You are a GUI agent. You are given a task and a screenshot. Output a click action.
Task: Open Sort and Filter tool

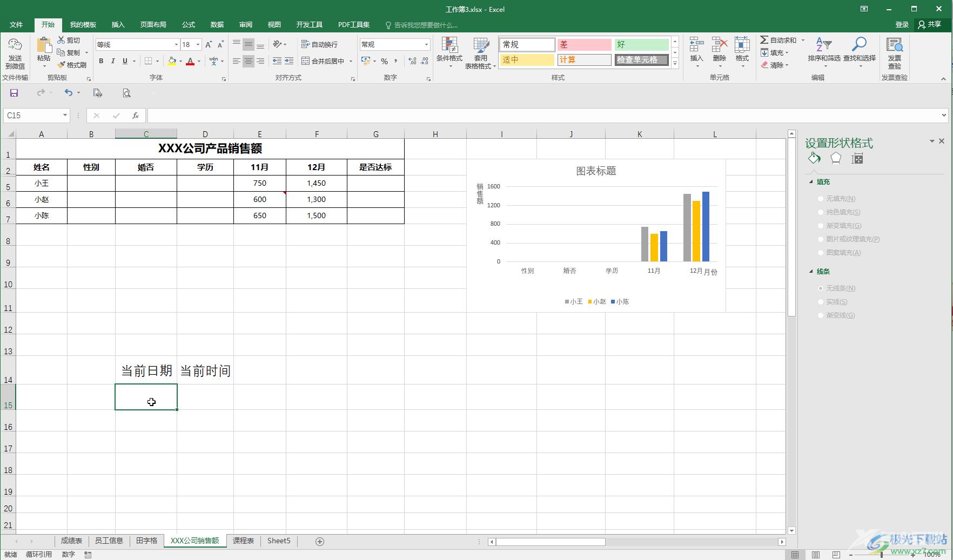(x=823, y=45)
